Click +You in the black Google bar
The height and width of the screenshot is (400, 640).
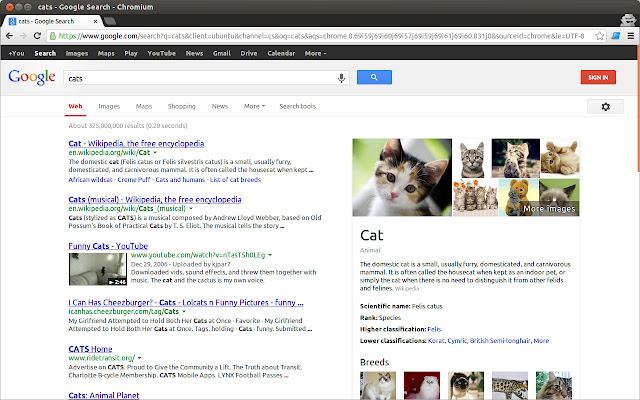(16, 53)
